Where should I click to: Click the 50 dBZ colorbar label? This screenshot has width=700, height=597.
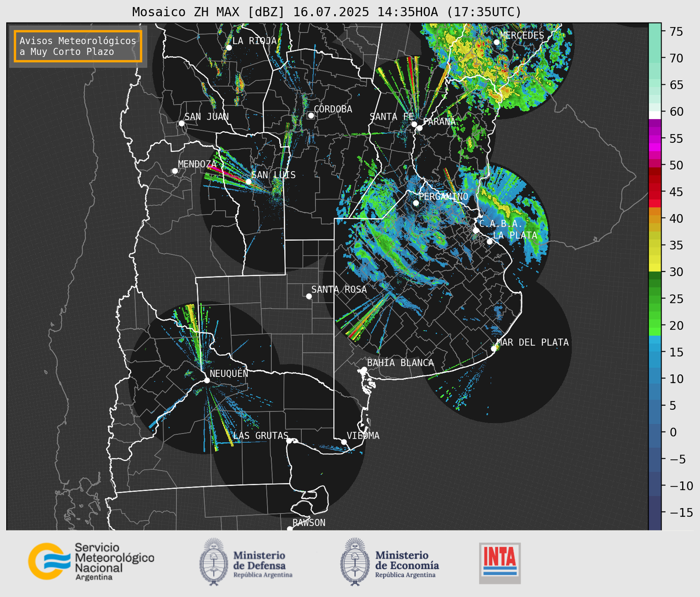676,165
